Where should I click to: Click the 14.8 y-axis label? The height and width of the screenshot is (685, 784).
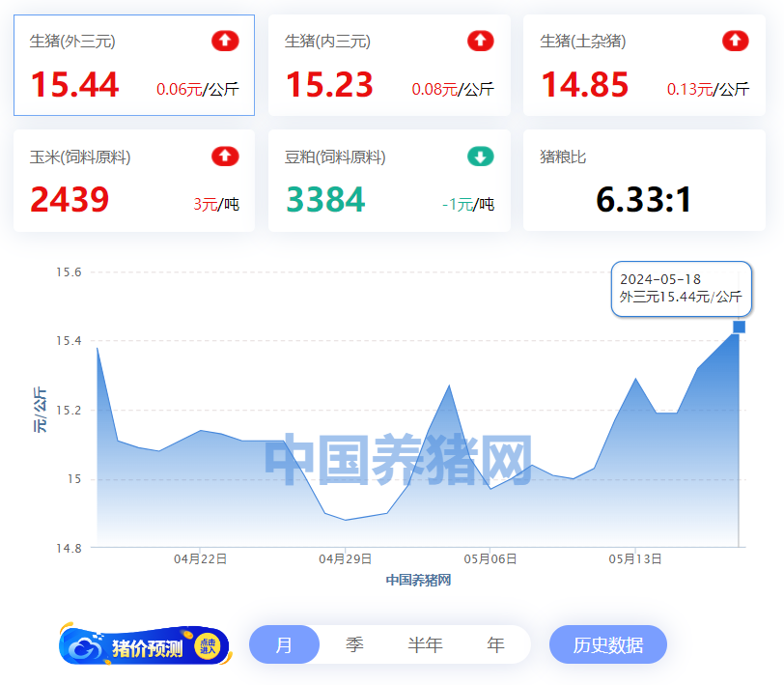click(x=69, y=549)
